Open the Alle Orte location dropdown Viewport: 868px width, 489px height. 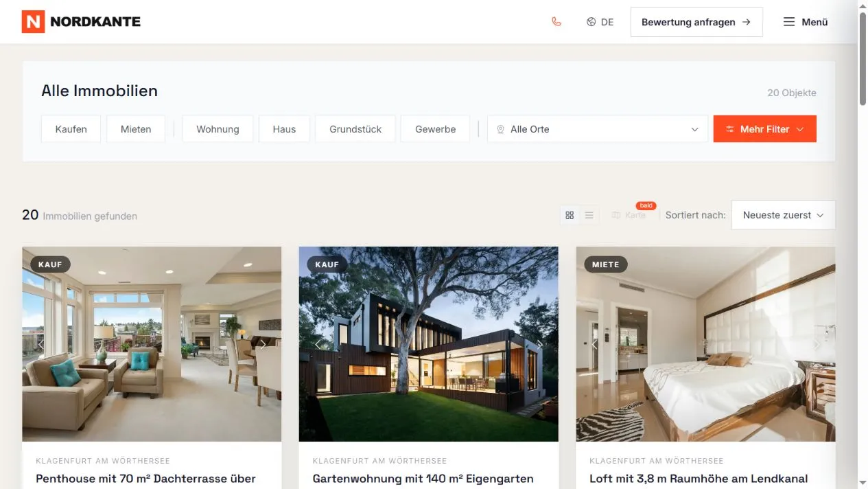[x=598, y=129]
